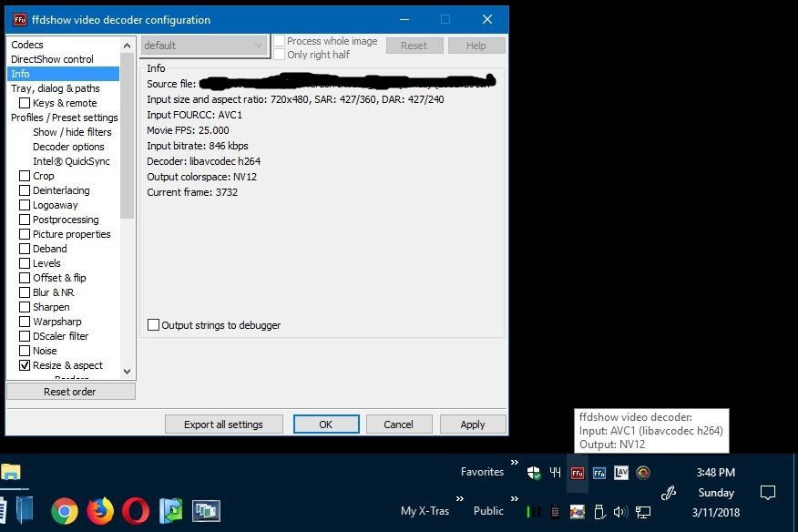
Task: Click the ffdshow icon in the title bar
Action: (20, 20)
